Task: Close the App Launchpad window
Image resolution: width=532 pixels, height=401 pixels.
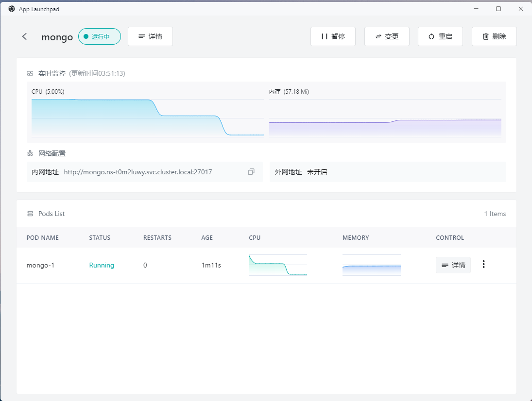Action: coord(521,9)
